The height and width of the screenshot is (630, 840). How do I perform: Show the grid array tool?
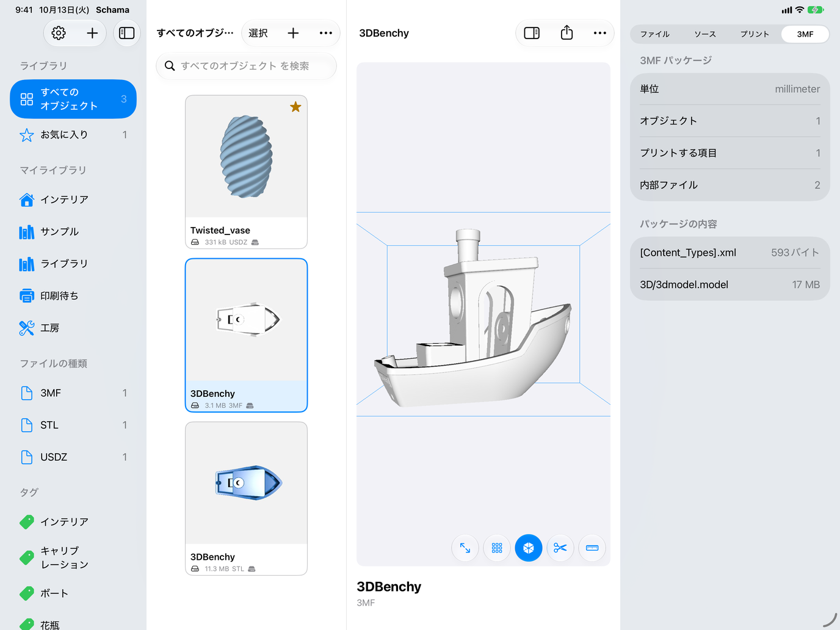pos(497,548)
